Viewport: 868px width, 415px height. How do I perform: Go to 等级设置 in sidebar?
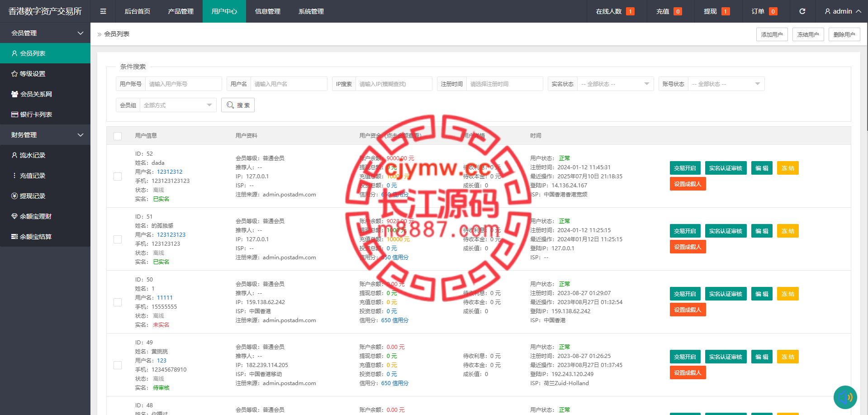pyautogui.click(x=45, y=74)
